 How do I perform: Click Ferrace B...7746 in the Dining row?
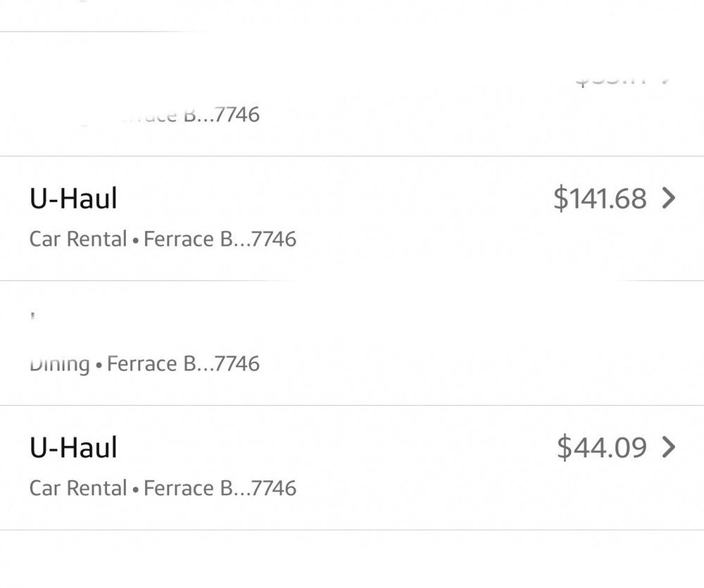(x=183, y=364)
